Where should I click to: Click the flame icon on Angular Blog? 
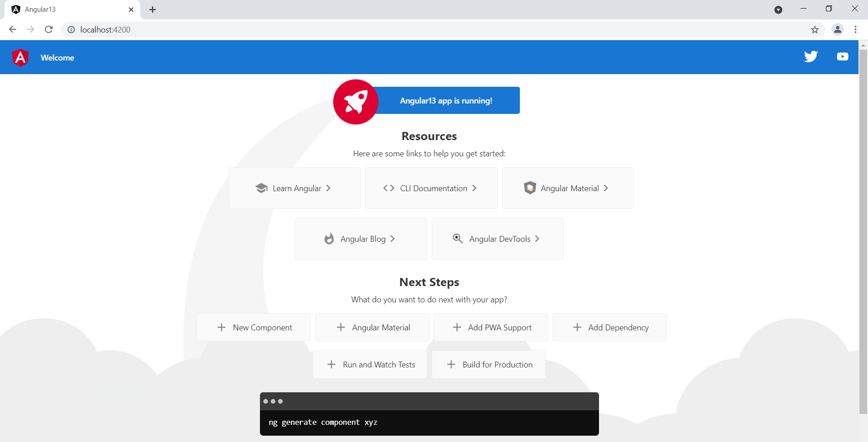tap(329, 239)
